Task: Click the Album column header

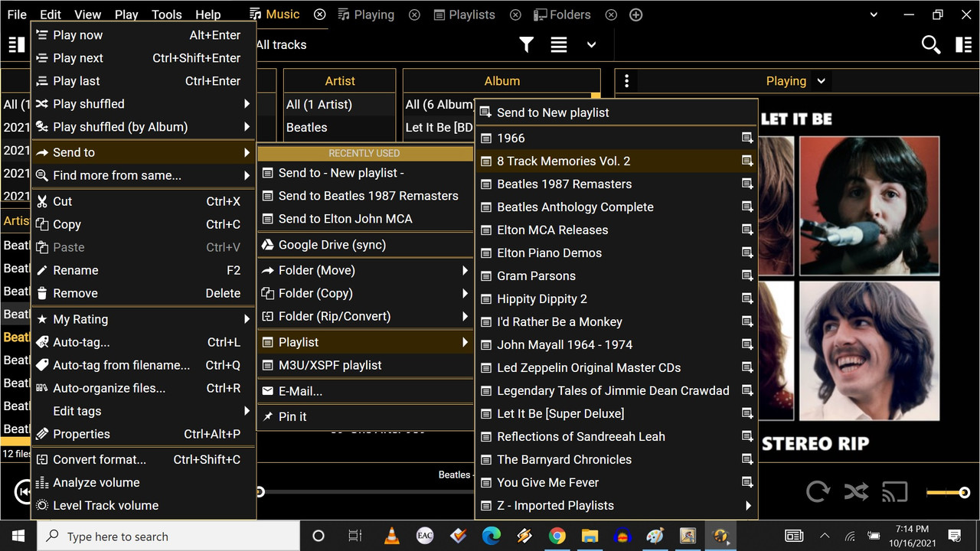Action: [x=501, y=81]
